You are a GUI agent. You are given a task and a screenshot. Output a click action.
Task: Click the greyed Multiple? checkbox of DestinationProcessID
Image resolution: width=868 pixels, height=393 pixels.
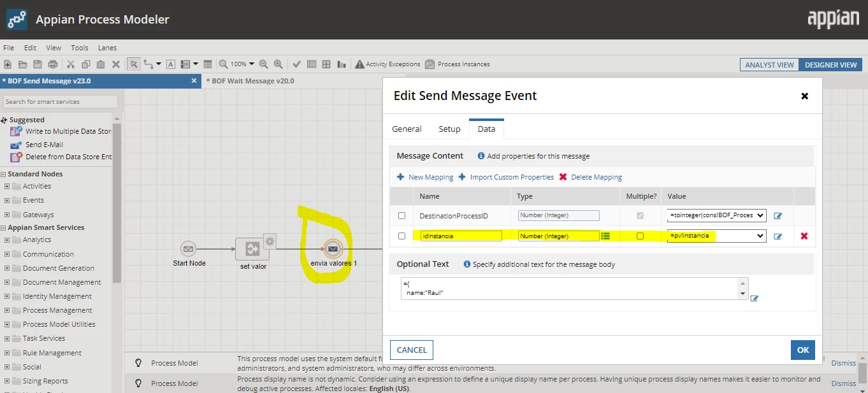640,215
